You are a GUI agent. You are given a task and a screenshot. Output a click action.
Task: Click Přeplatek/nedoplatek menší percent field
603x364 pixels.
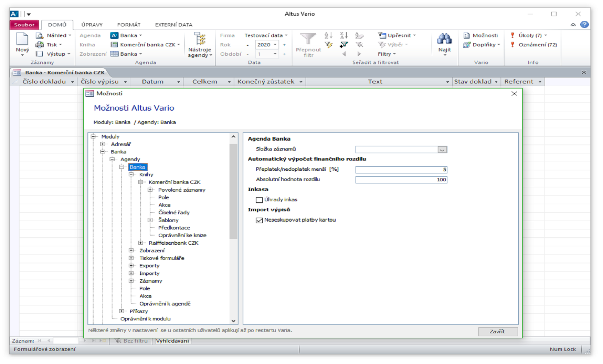[401, 170]
